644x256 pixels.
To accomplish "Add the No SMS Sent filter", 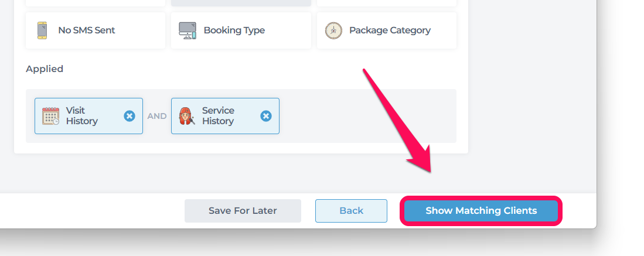I will pyautogui.click(x=96, y=30).
